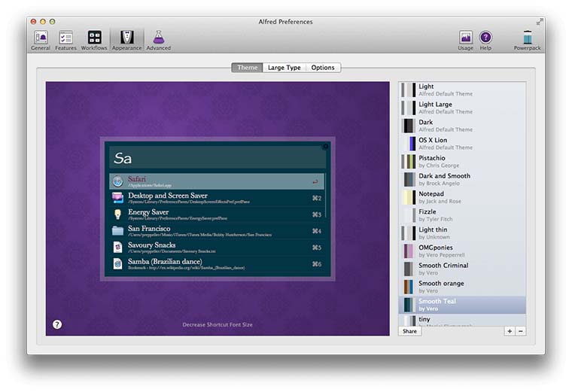Click the Samba (Brazilian dance) result text
This screenshot has width=572, height=392.
coord(165,261)
